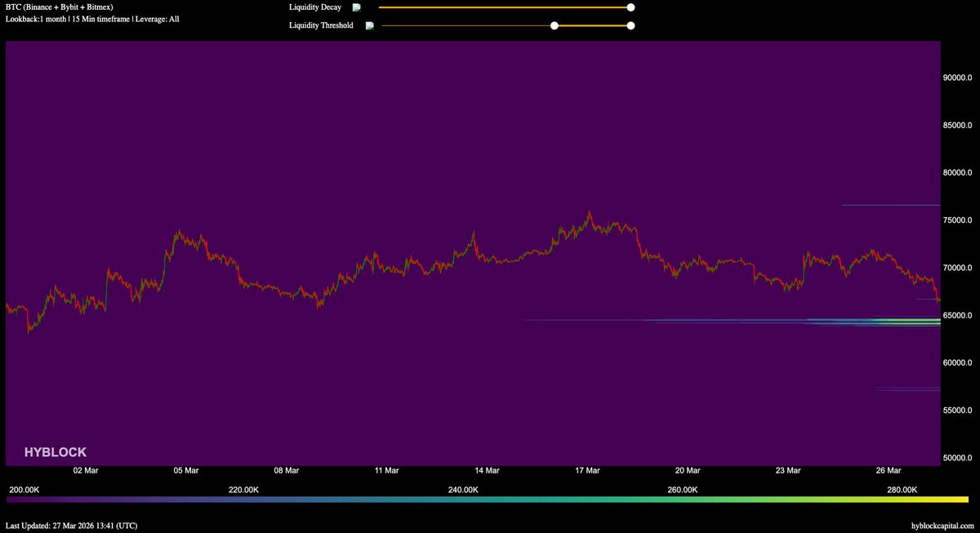Click the "Lookback:1 month | 15 Min timeframe" subtitle

(x=67, y=18)
